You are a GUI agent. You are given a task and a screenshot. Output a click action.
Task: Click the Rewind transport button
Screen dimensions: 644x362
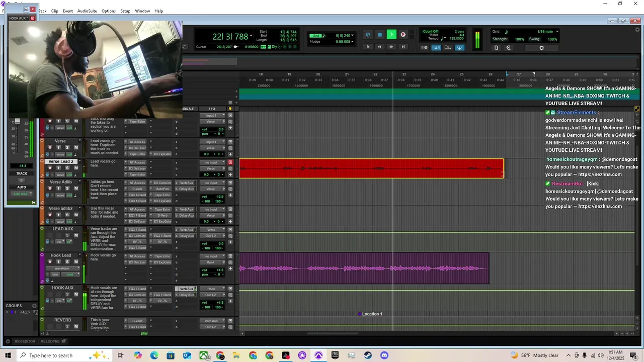pyautogui.click(x=379, y=47)
